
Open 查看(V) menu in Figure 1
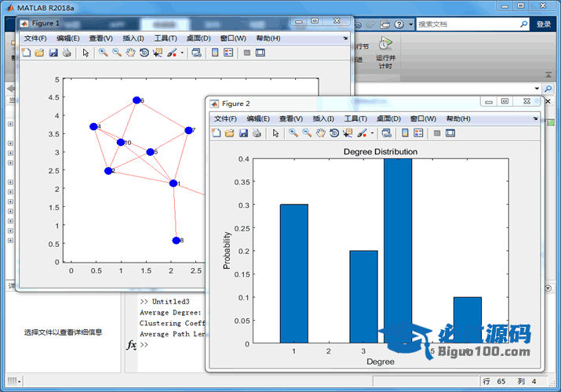click(101, 38)
